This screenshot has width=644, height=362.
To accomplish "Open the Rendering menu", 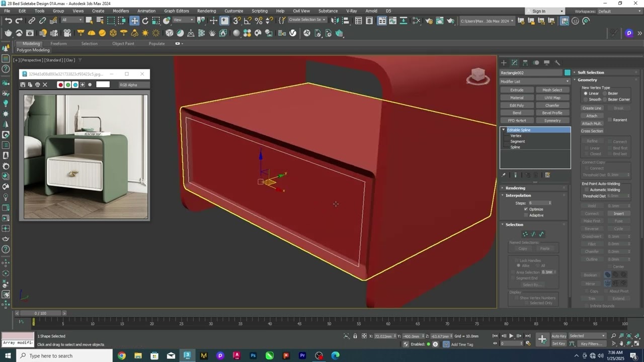I will (206, 11).
